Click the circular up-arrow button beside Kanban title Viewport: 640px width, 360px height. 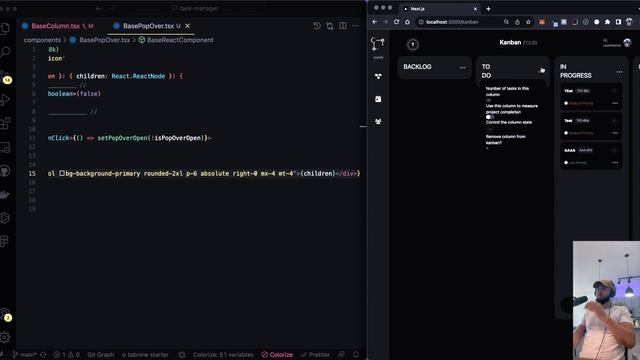[413, 44]
